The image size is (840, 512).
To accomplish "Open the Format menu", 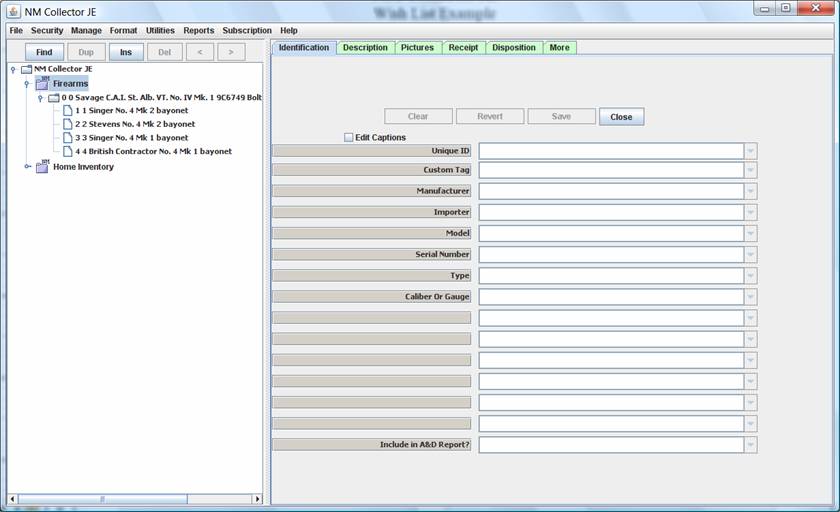I will 123,31.
